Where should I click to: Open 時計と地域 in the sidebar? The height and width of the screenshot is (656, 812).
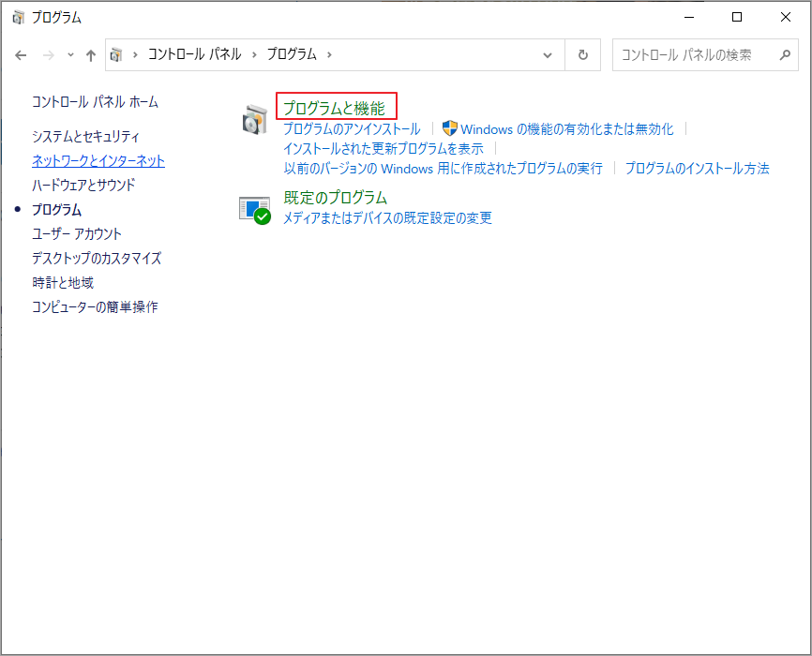tap(63, 283)
